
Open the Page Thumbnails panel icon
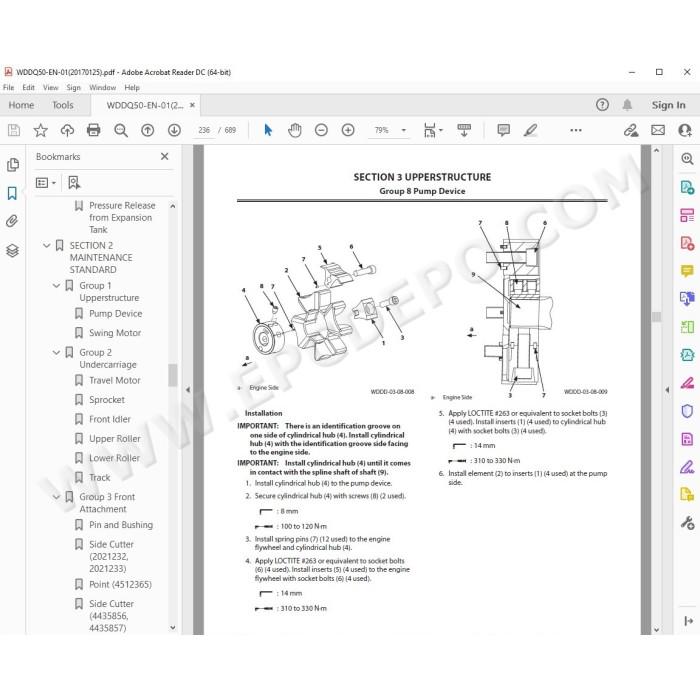pos(12,165)
